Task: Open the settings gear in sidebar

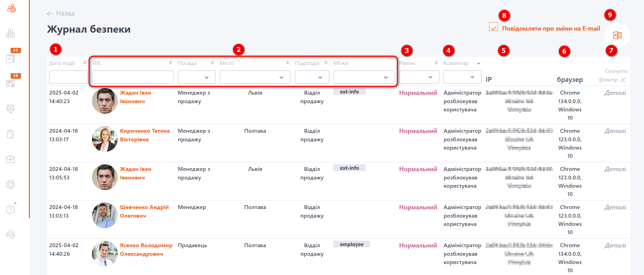Action: [11, 184]
